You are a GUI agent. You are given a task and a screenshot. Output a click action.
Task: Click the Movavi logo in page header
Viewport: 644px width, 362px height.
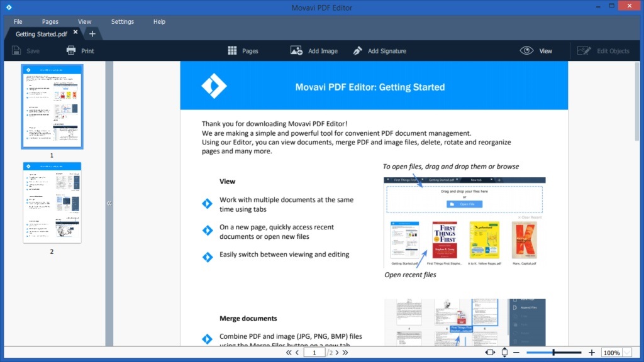(214, 86)
